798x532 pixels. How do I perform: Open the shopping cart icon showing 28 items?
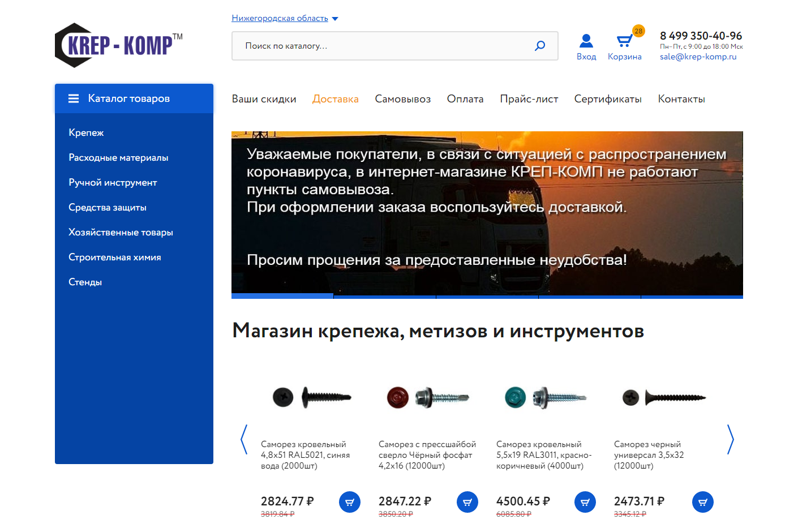(624, 40)
